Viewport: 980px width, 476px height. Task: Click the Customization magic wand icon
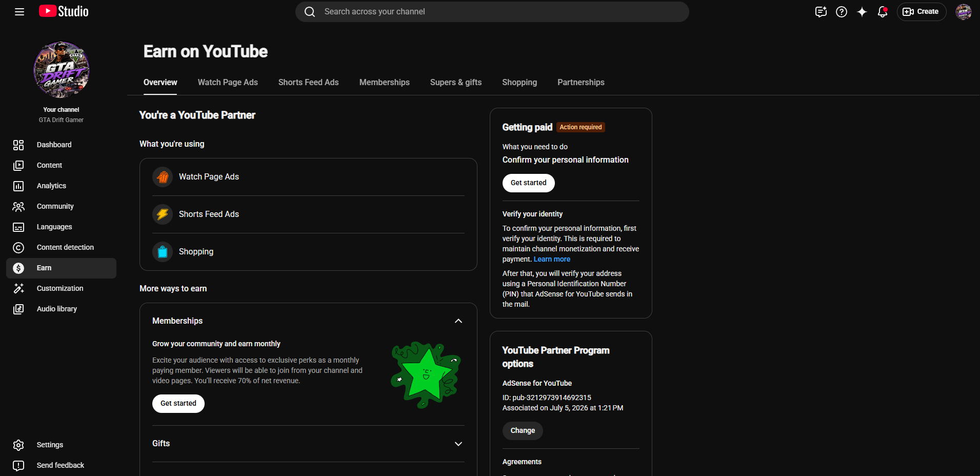(x=18, y=289)
